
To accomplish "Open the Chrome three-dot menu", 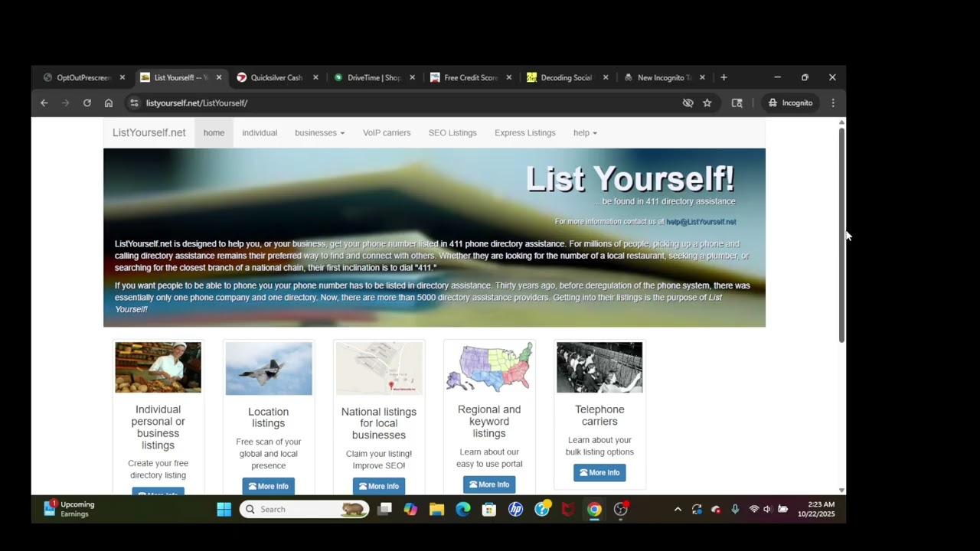I will coord(833,103).
